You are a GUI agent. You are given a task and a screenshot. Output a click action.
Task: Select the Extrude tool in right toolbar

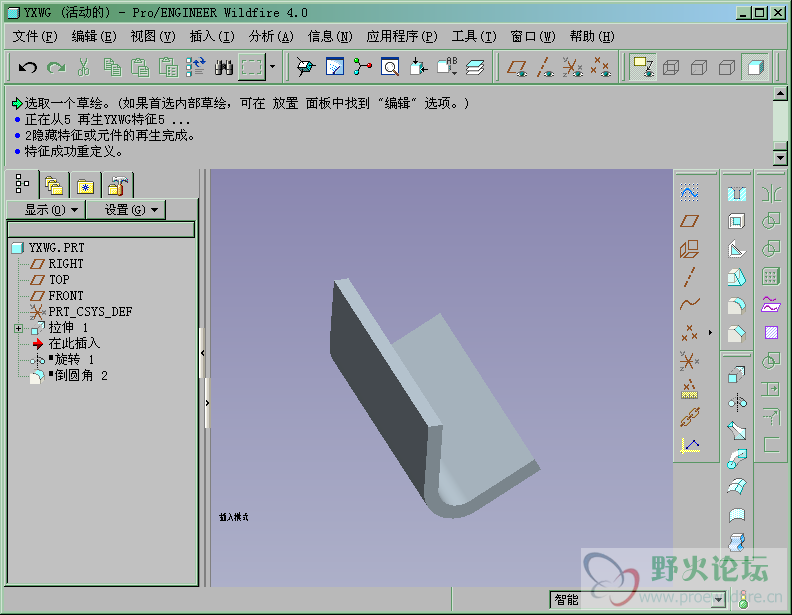click(737, 375)
